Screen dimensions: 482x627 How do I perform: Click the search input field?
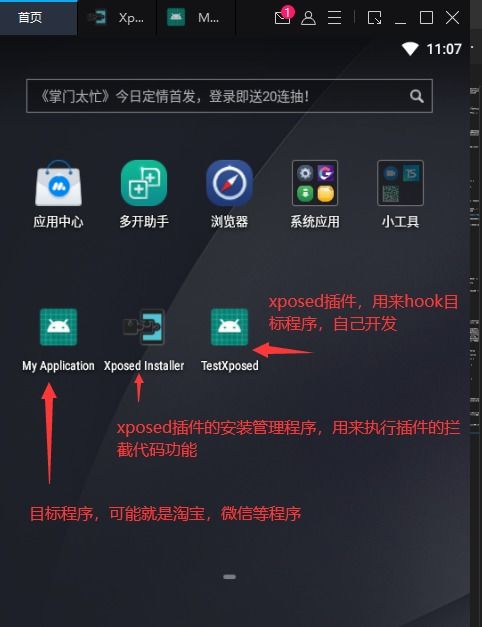pyautogui.click(x=230, y=96)
